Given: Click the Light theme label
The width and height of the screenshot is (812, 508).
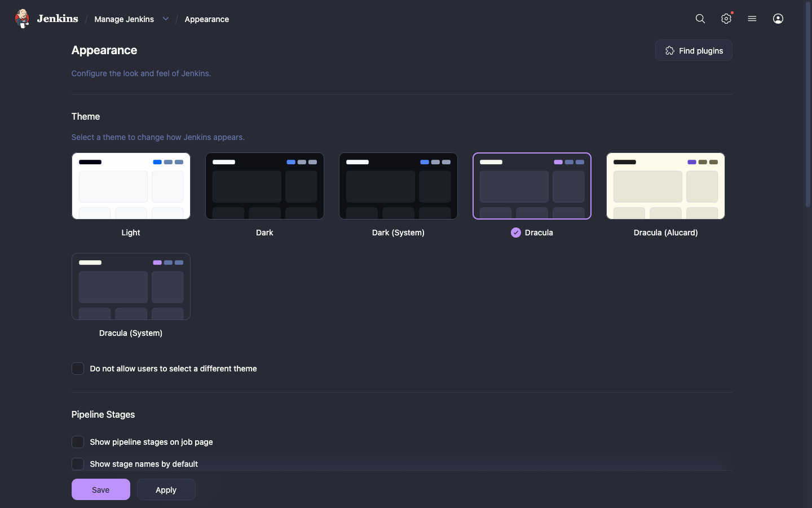Looking at the screenshot, I should tap(131, 233).
